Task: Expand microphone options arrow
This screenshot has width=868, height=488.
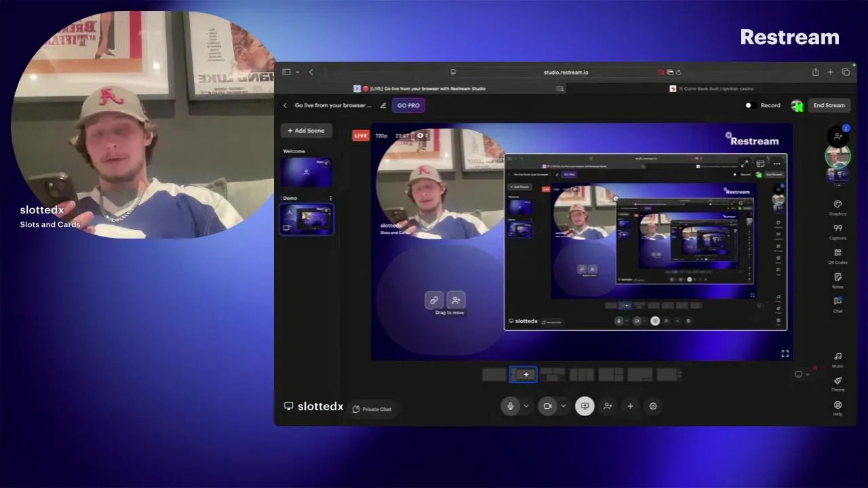Action: tap(526, 406)
